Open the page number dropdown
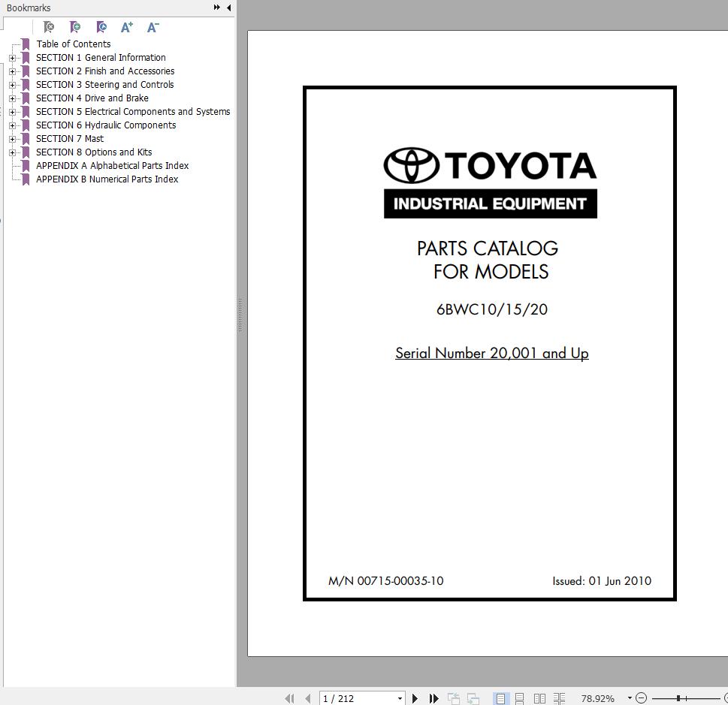Image resolution: width=728 pixels, height=705 pixels. 400,698
